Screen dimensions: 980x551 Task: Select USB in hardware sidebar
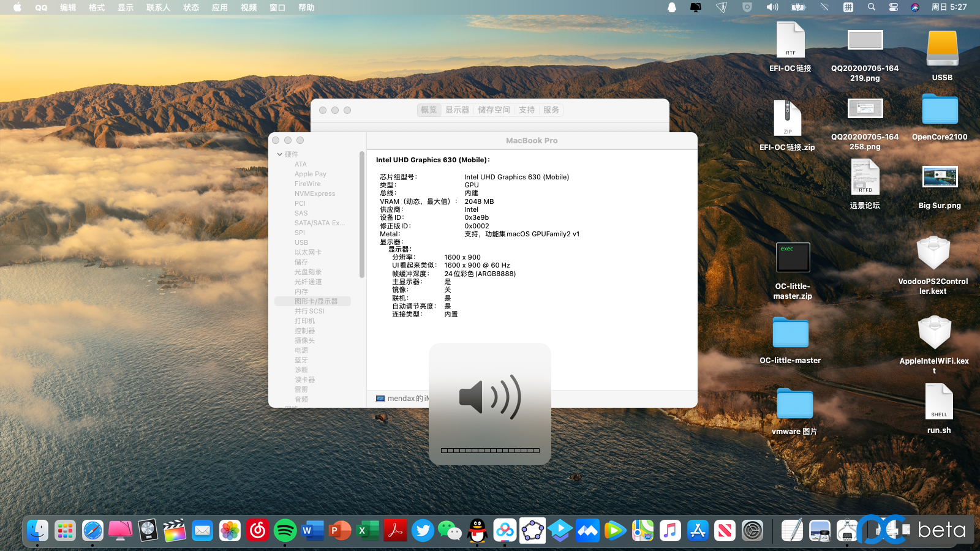pos(301,242)
